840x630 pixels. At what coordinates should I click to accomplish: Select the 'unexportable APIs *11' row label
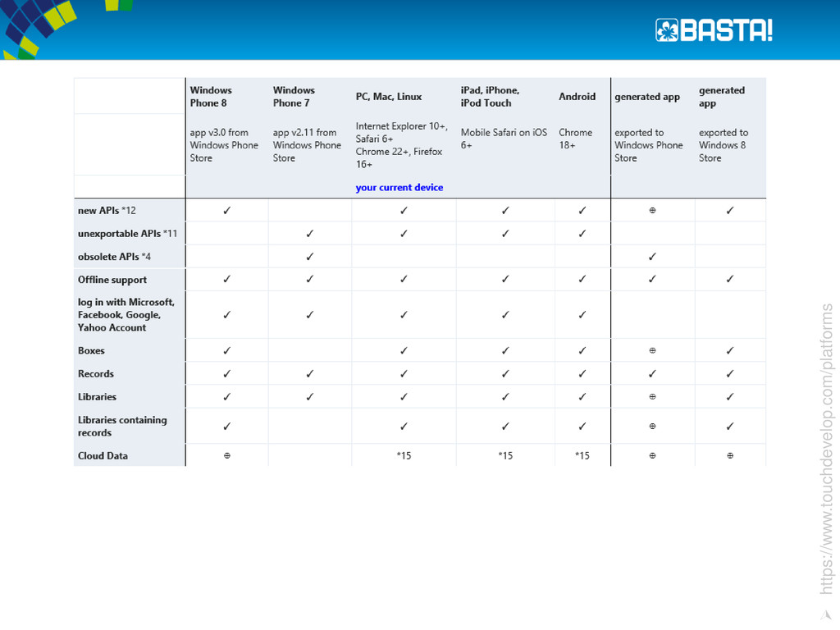point(127,234)
